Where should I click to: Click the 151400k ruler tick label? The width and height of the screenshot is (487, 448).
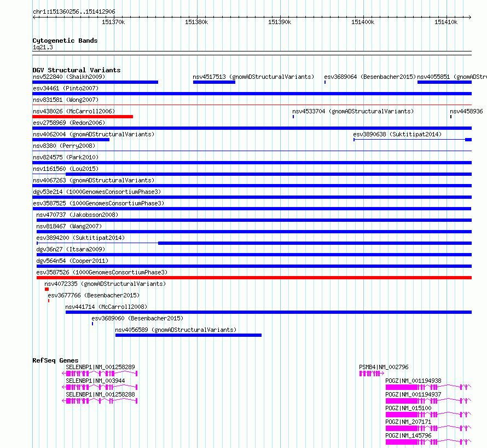[363, 22]
